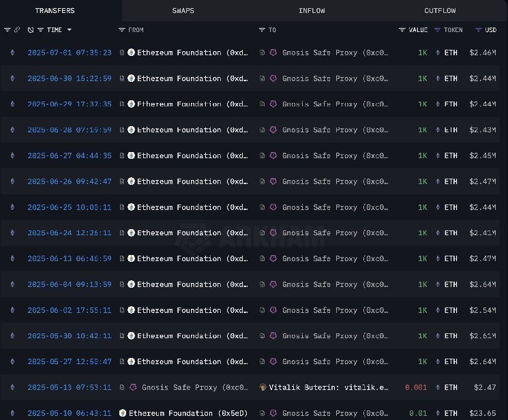Click the FROM column filter icon

point(121,30)
